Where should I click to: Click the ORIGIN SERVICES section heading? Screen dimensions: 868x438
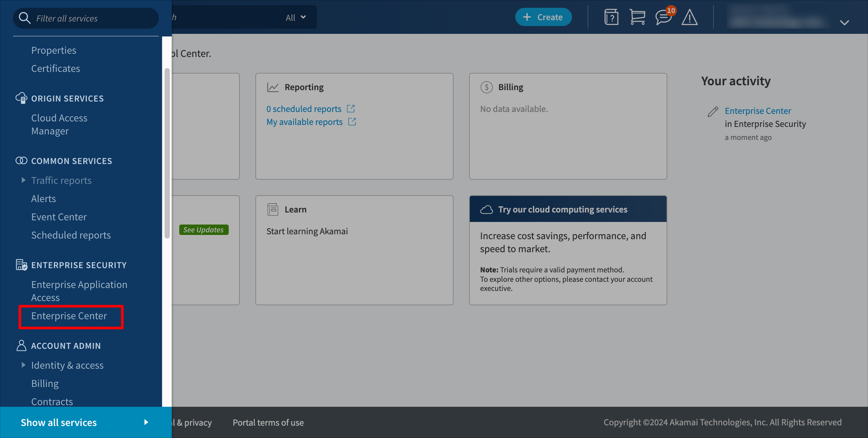coord(67,98)
